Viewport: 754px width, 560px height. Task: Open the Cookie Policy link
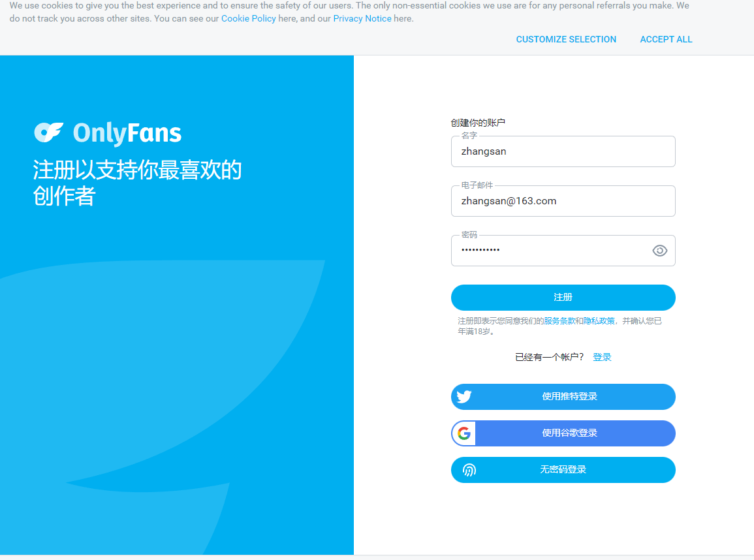[249, 19]
